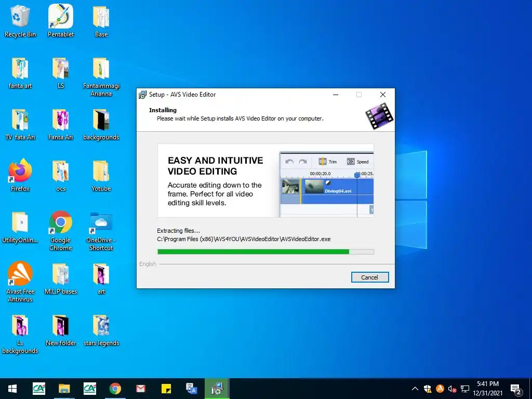Open the Sticky Notes taskbar icon
The width and height of the screenshot is (532, 399).
tap(166, 389)
